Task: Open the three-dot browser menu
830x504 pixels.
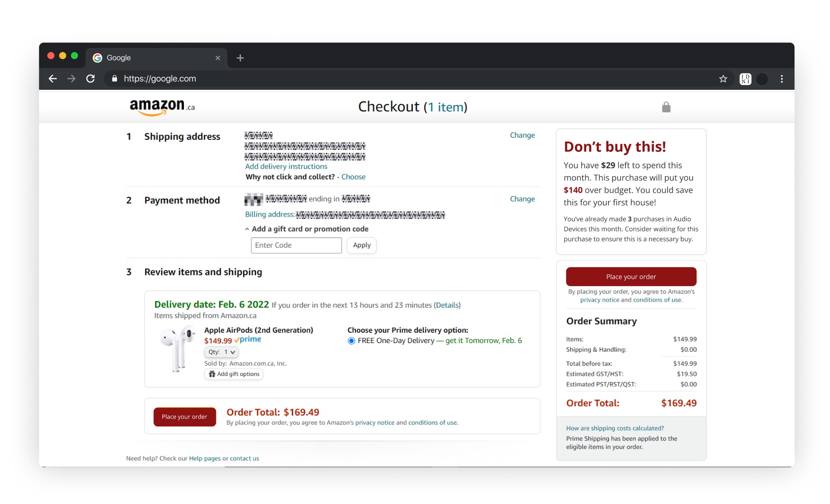Action: (x=782, y=79)
